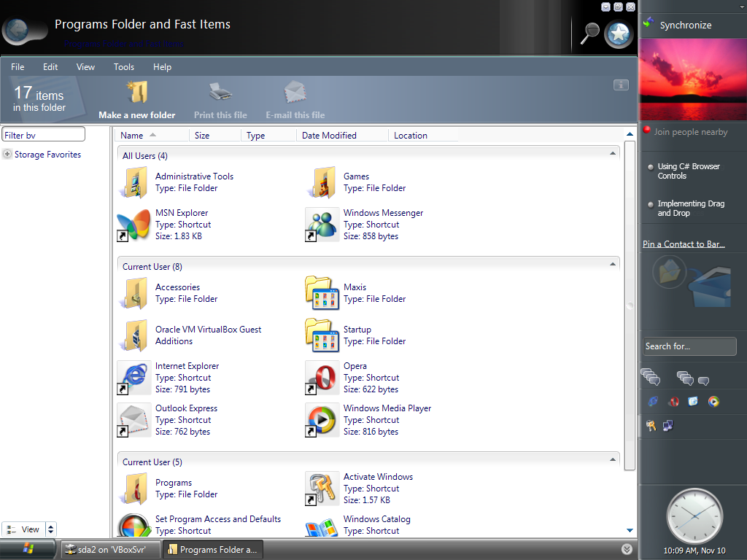Click the Pin a Contact to Bar link
Image resolution: width=747 pixels, height=560 pixels.
click(x=684, y=244)
